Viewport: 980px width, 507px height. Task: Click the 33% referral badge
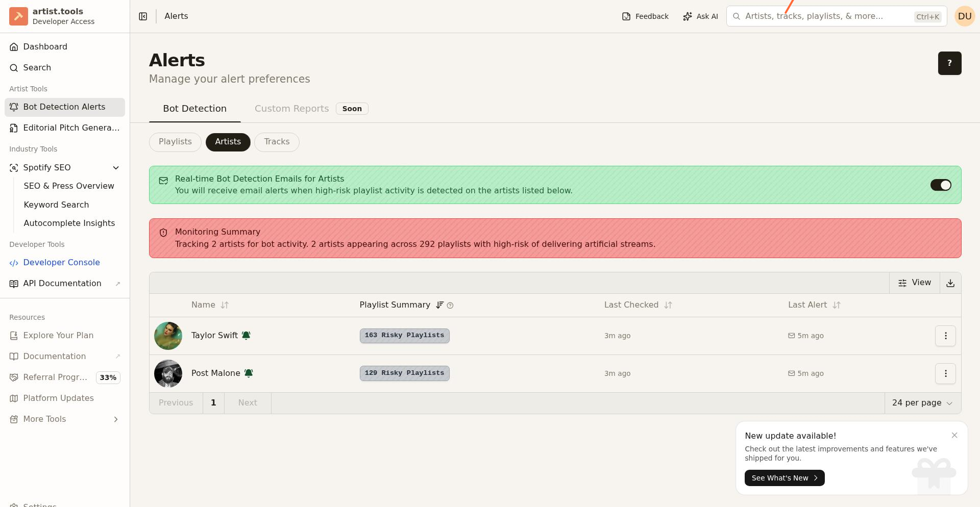108,377
